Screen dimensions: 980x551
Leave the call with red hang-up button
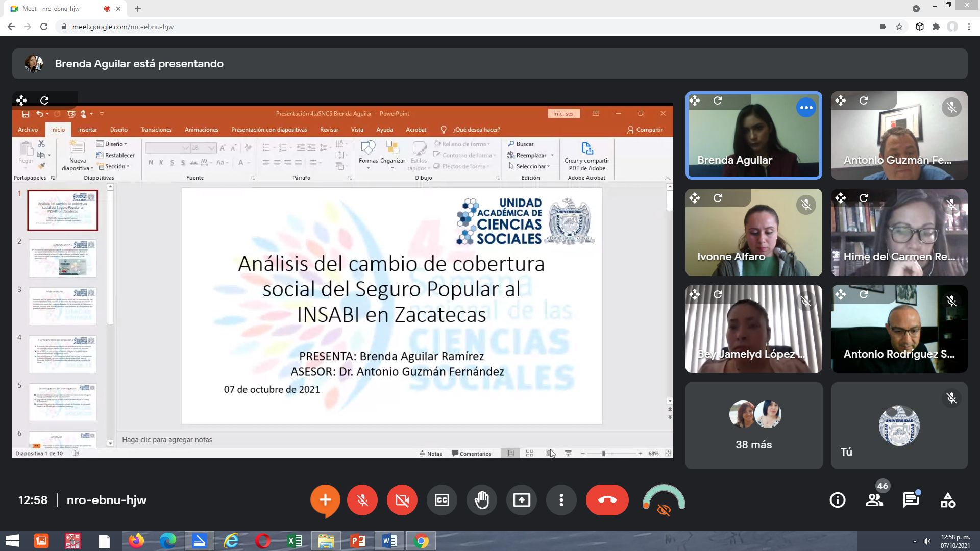pos(607,500)
